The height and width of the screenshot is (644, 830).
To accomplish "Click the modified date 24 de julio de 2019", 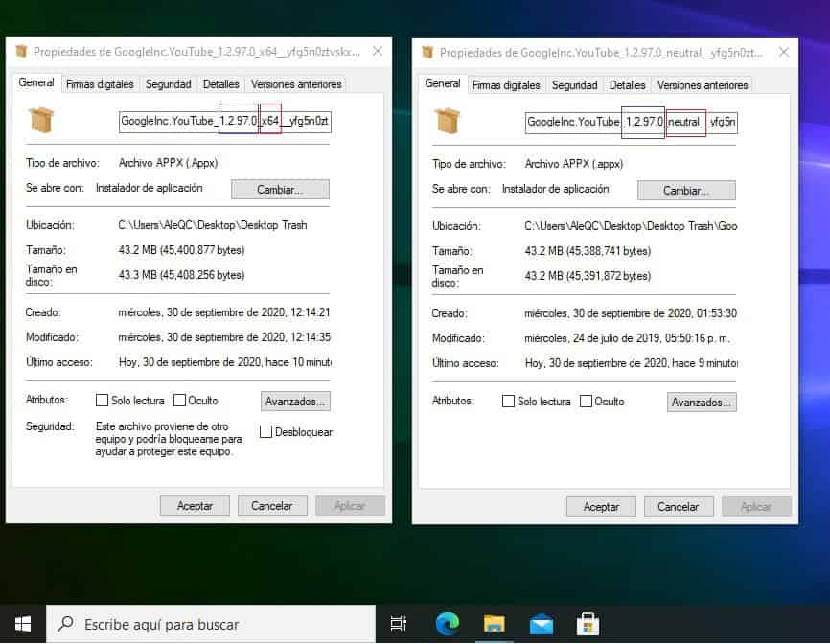I will coord(627,338).
